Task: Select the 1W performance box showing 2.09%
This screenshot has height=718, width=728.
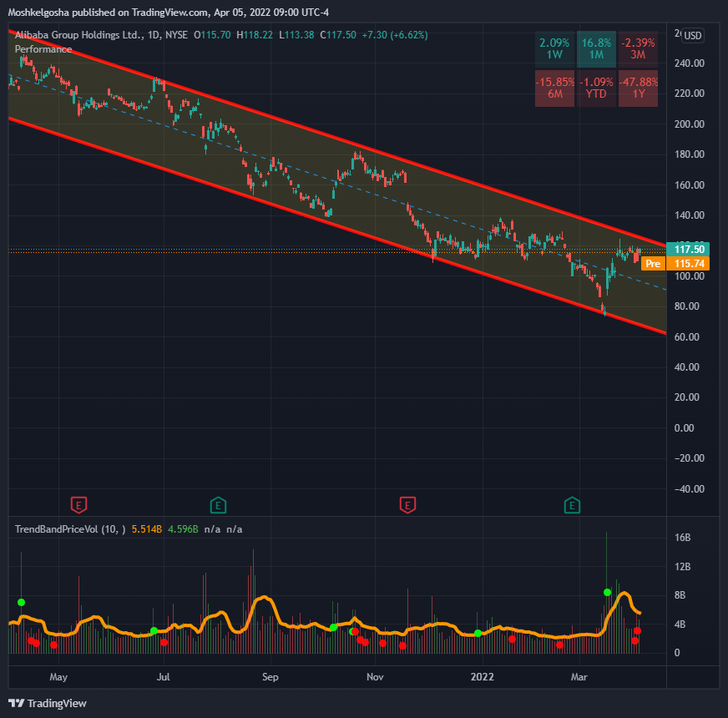Action: click(x=554, y=48)
